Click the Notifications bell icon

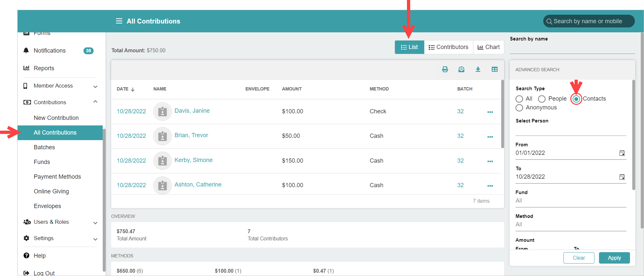(26, 50)
